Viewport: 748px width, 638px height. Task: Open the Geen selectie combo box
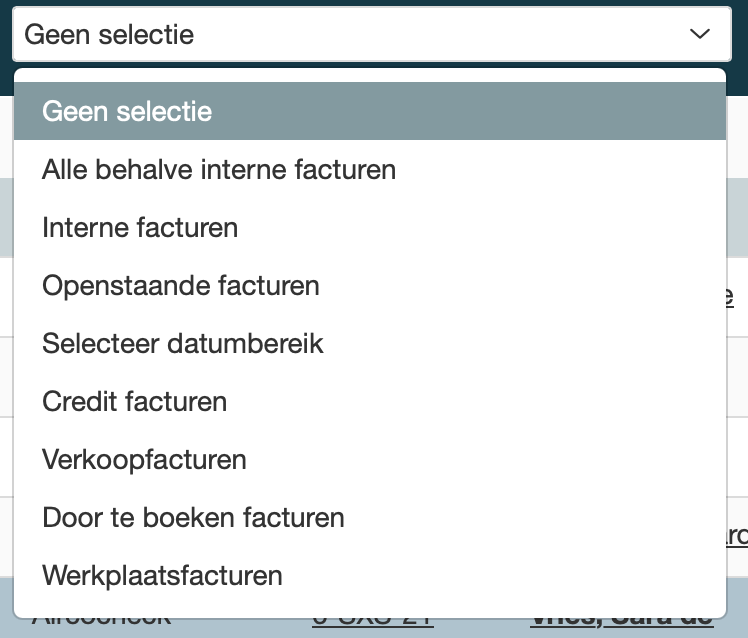pyautogui.click(x=370, y=35)
